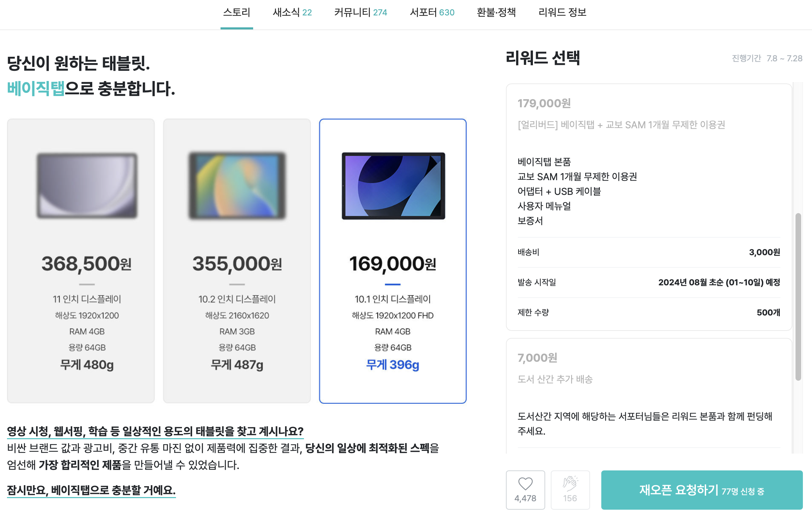This screenshot has height=523, width=812.
Task: Click the 진행기간 7.8 ~ 7.28 label
Action: point(767,58)
